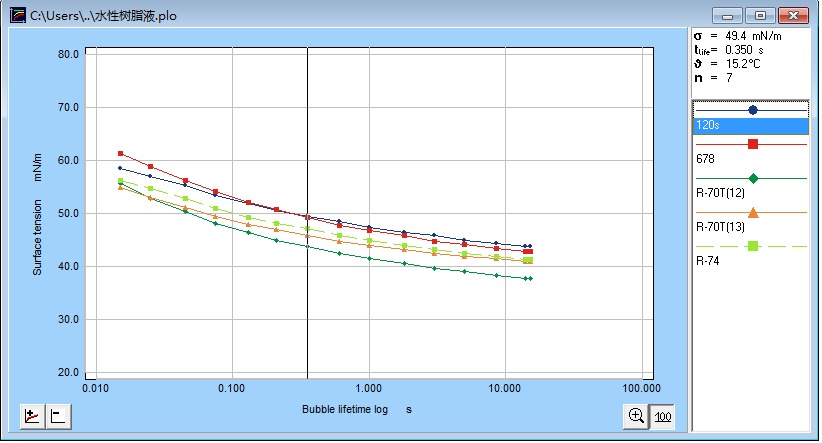The height and width of the screenshot is (443, 822).
Task: Click the empty axes icon at bottom left
Action: tap(57, 417)
